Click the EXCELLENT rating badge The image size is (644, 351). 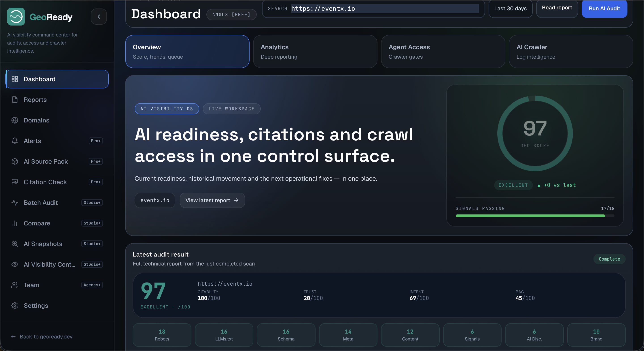tap(513, 185)
